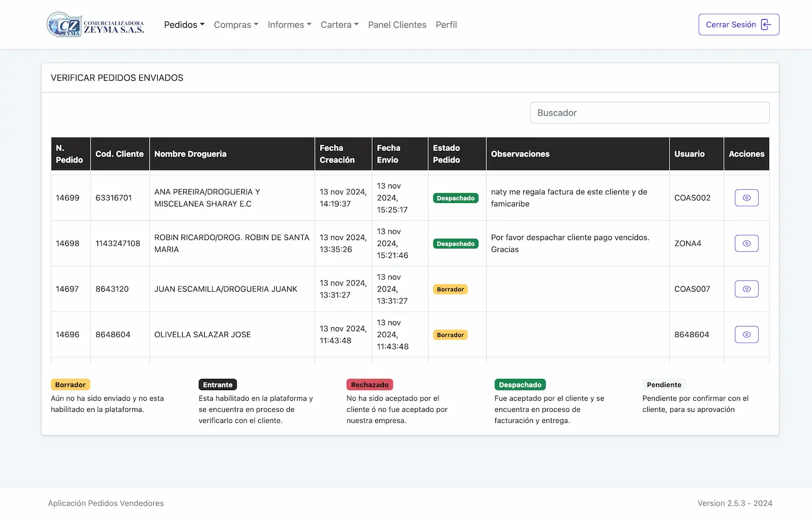Viewport: 812px width, 518px height.
Task: Focus the Buscador search field
Action: [x=649, y=113]
